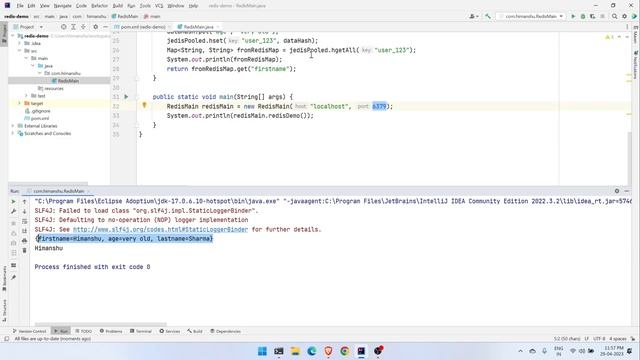
Task: Rerun the program in Run panel
Action: [x=13, y=202]
